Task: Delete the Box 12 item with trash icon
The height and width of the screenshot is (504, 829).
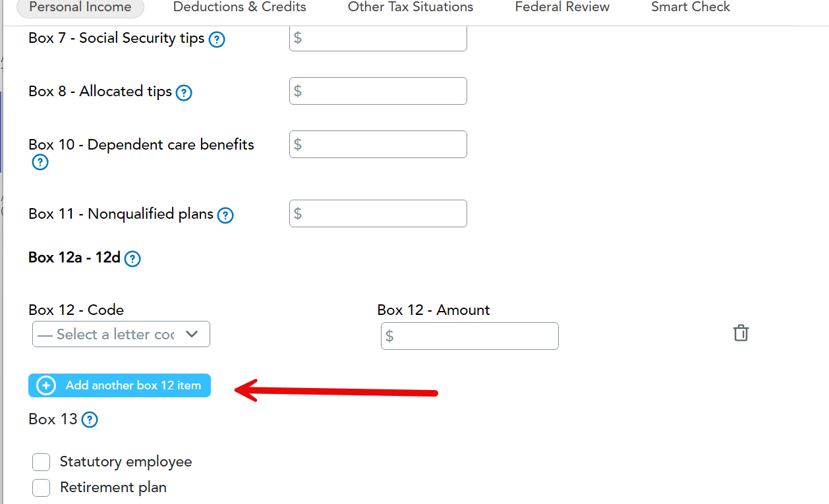Action: pyautogui.click(x=741, y=333)
